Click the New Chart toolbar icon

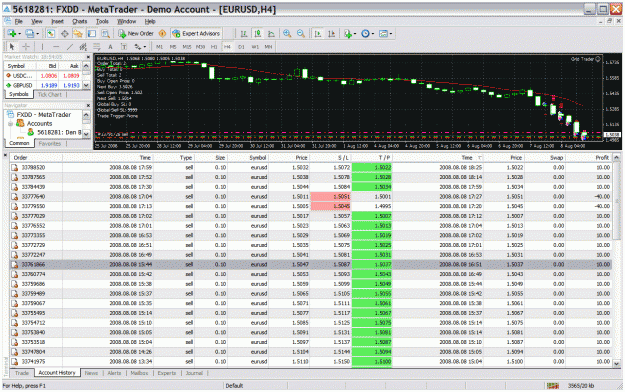click(11, 33)
